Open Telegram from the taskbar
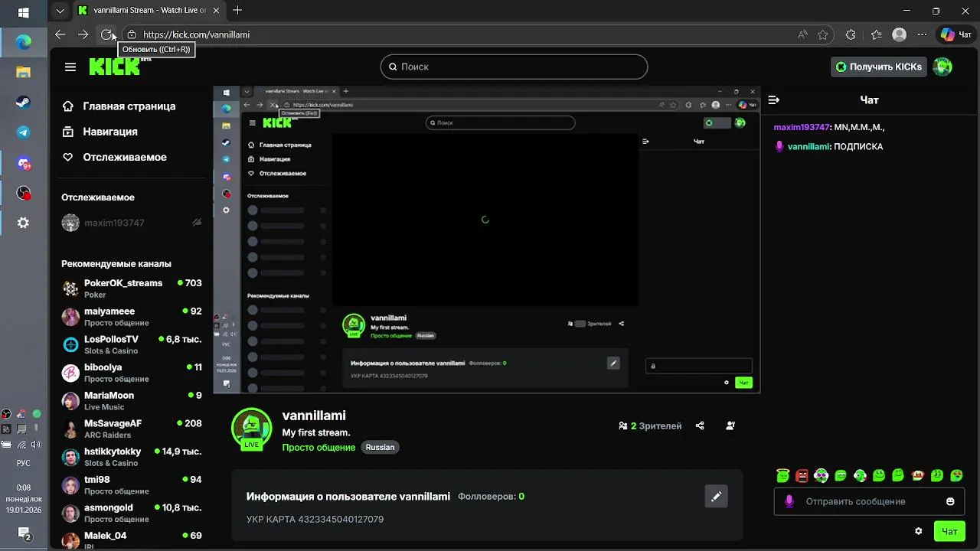 click(24, 132)
